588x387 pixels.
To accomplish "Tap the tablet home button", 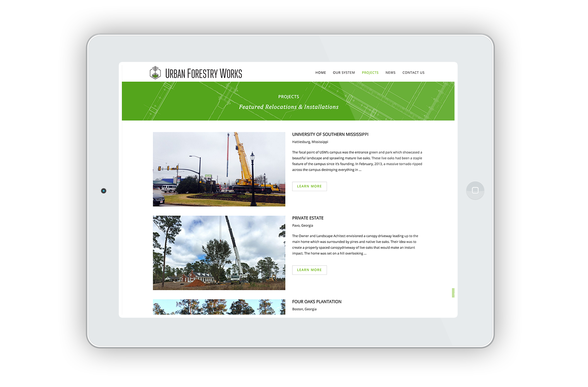I will click(x=475, y=190).
